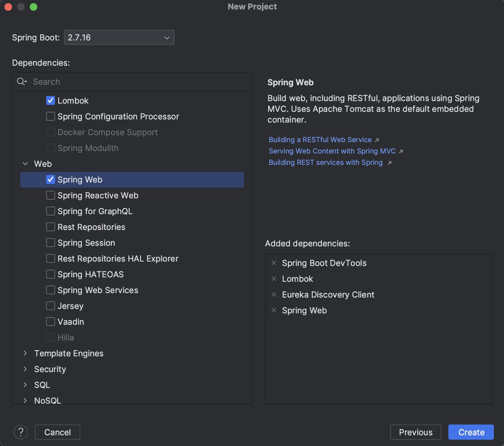The width and height of the screenshot is (504, 446).
Task: Click the search magnifier icon in dependencies
Action: (22, 82)
